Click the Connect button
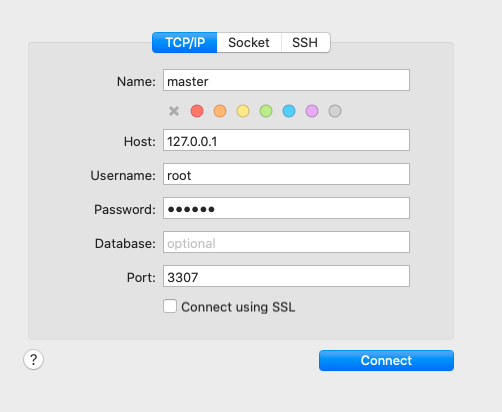This screenshot has height=412, width=502. tap(386, 360)
